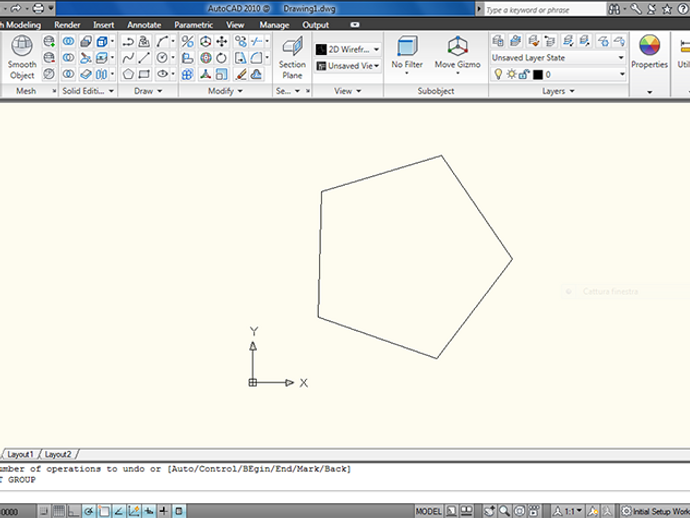
Task: Toggle Ortho Mode in status bar
Action: [73, 511]
